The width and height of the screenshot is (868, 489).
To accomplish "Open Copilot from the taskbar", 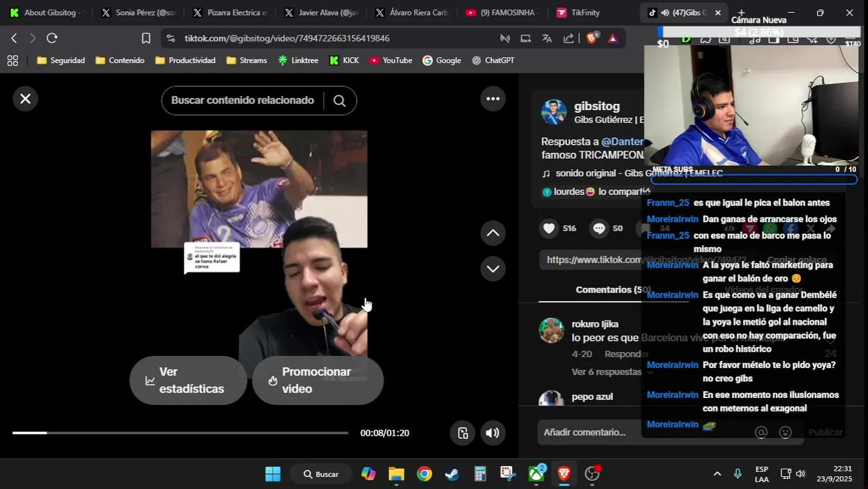I will [x=368, y=474].
